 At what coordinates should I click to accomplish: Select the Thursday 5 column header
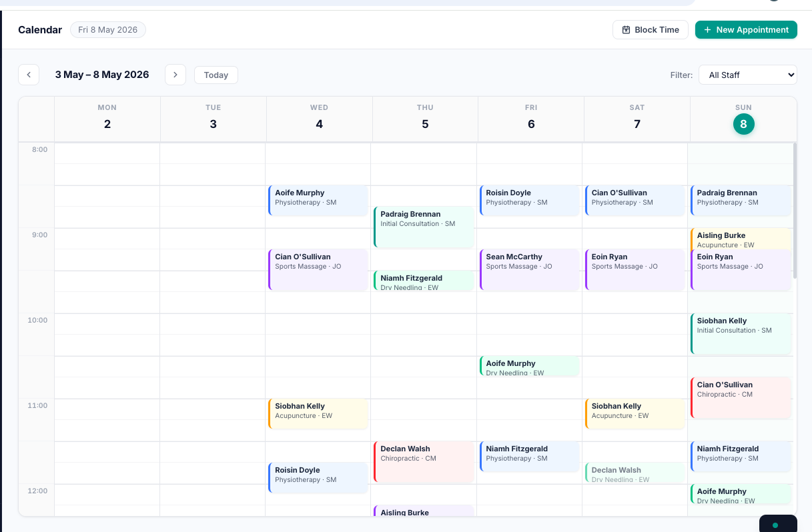(x=425, y=119)
